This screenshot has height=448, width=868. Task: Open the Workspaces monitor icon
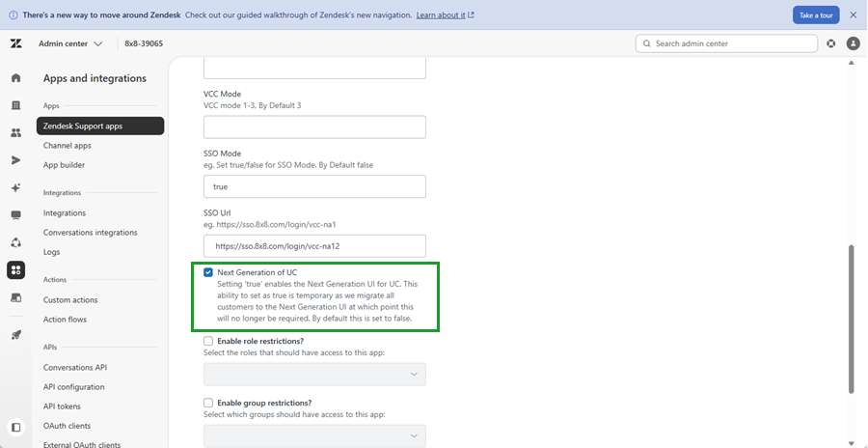tap(16, 215)
